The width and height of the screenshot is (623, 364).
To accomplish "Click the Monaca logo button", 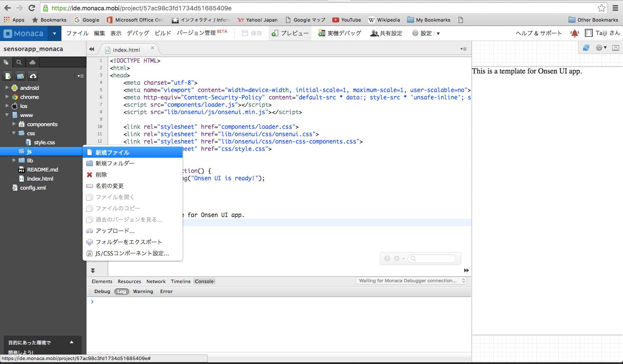I will pos(24,33).
